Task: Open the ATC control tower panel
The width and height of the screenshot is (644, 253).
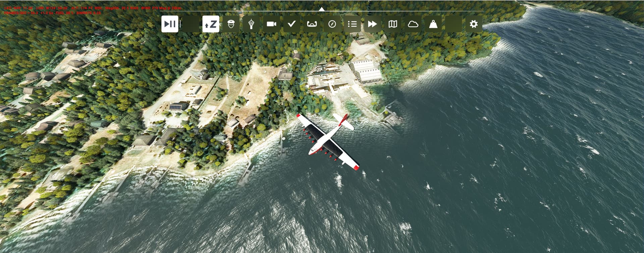Action: pyautogui.click(x=251, y=24)
